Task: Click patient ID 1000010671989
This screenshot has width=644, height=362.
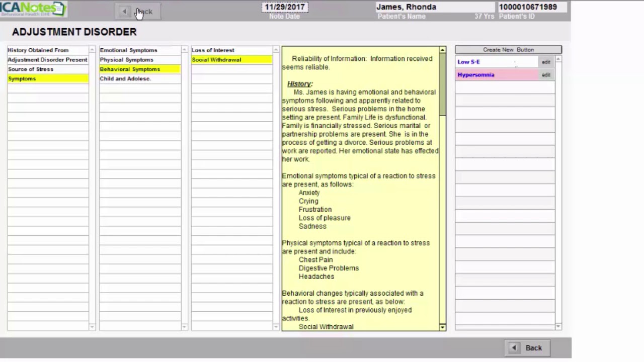Action: click(x=532, y=7)
